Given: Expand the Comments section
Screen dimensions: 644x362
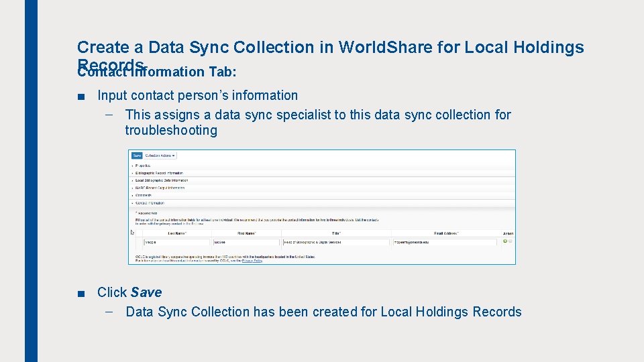Looking at the screenshot, I should 143,195.
